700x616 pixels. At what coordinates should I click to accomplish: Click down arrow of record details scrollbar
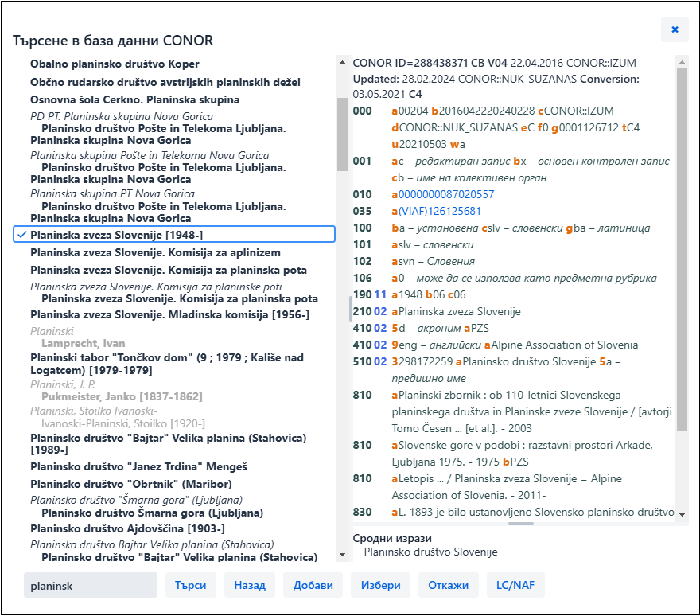(682, 515)
